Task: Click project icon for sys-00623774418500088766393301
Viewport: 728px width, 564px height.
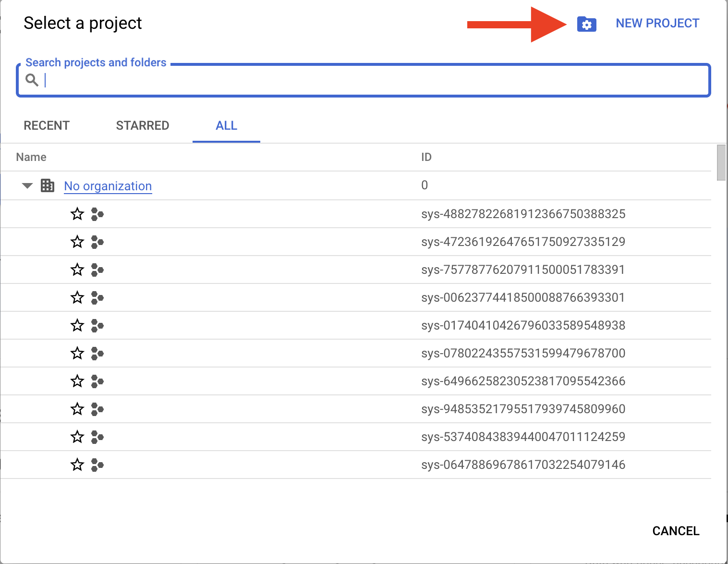Action: point(97,297)
